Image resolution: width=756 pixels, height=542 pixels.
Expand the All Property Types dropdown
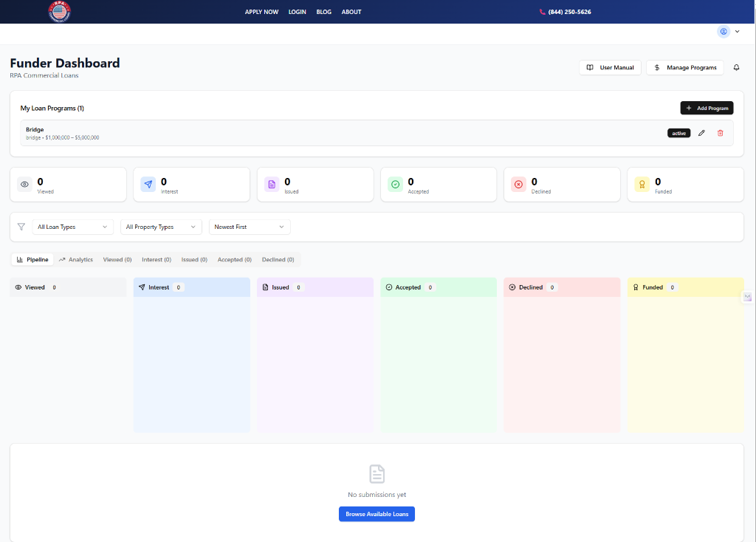point(161,227)
